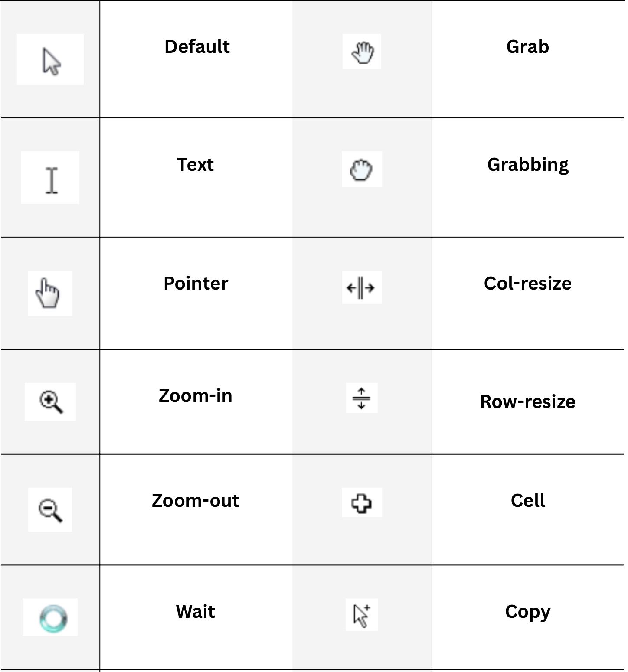Image resolution: width=628 pixels, height=672 pixels.
Task: Click the wait spinner ring icon
Action: 53,618
